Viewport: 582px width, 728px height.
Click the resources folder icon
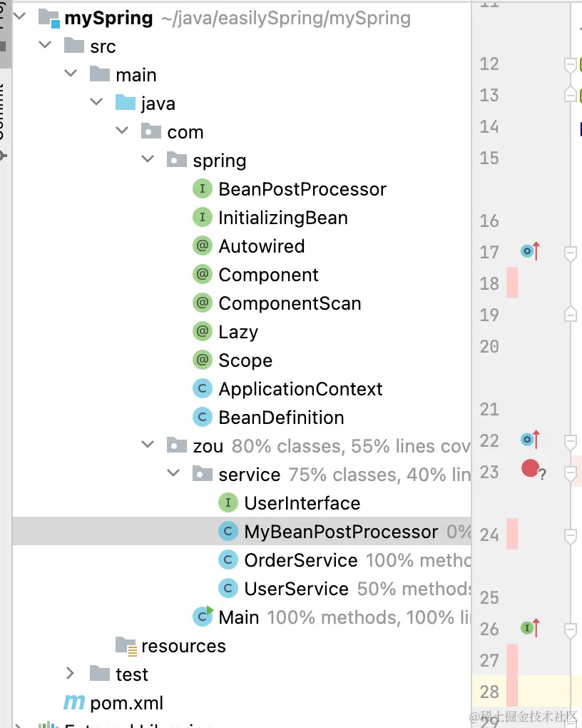(x=126, y=646)
